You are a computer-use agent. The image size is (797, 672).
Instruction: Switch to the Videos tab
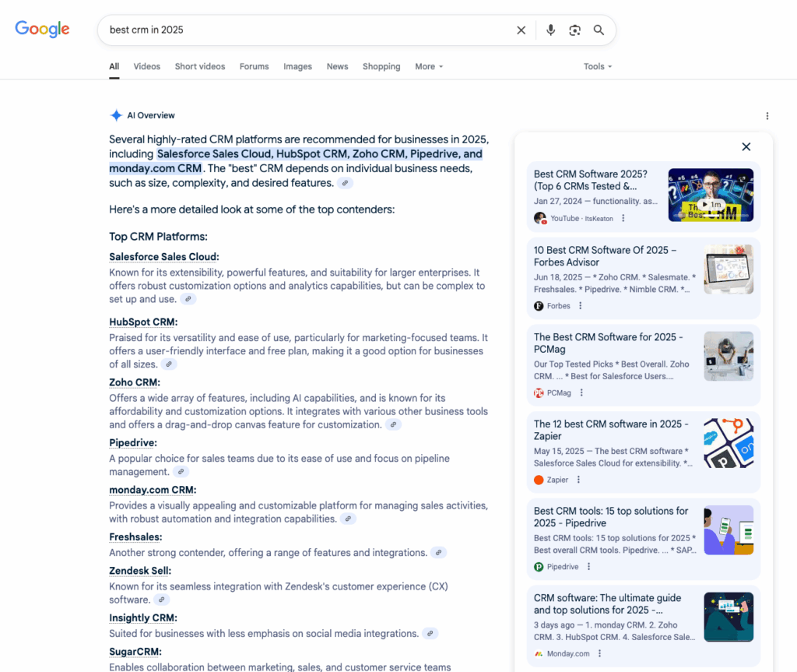tap(147, 67)
